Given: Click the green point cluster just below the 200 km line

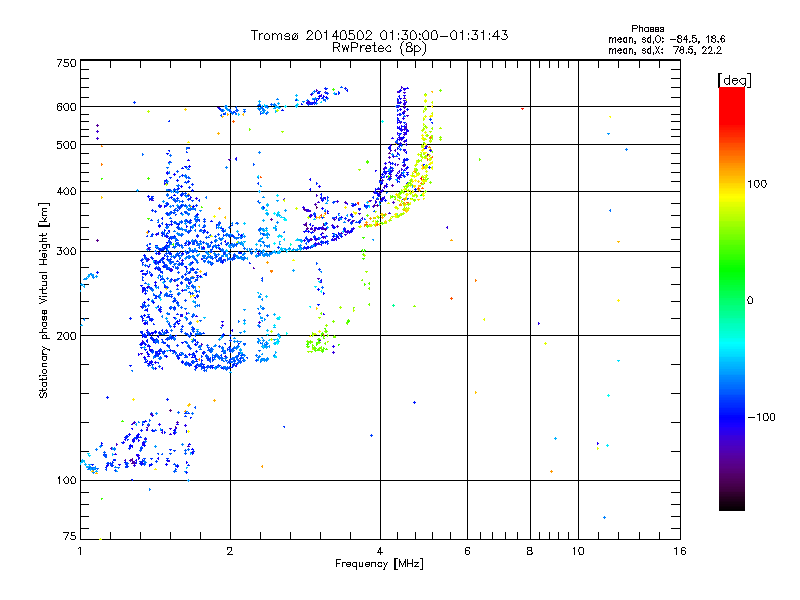Looking at the screenshot, I should click(x=318, y=343).
